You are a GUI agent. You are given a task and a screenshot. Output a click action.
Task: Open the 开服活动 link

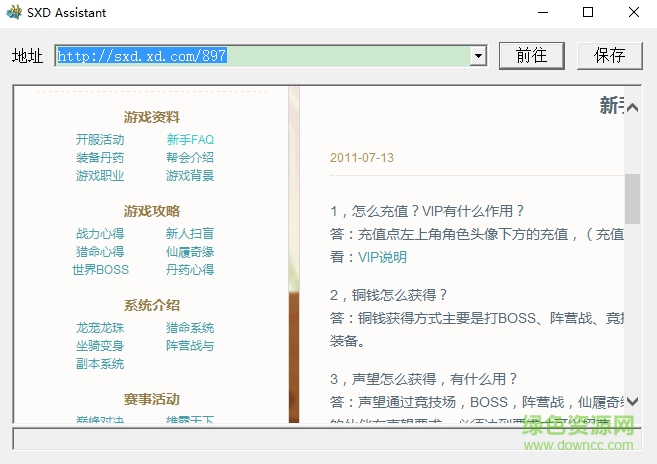point(100,139)
